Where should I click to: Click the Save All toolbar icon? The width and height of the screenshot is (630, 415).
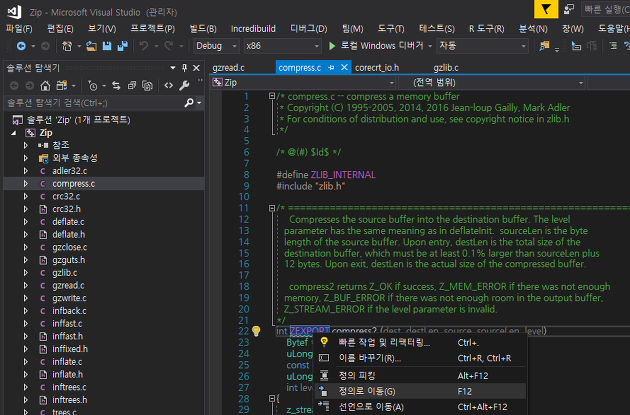[123, 46]
